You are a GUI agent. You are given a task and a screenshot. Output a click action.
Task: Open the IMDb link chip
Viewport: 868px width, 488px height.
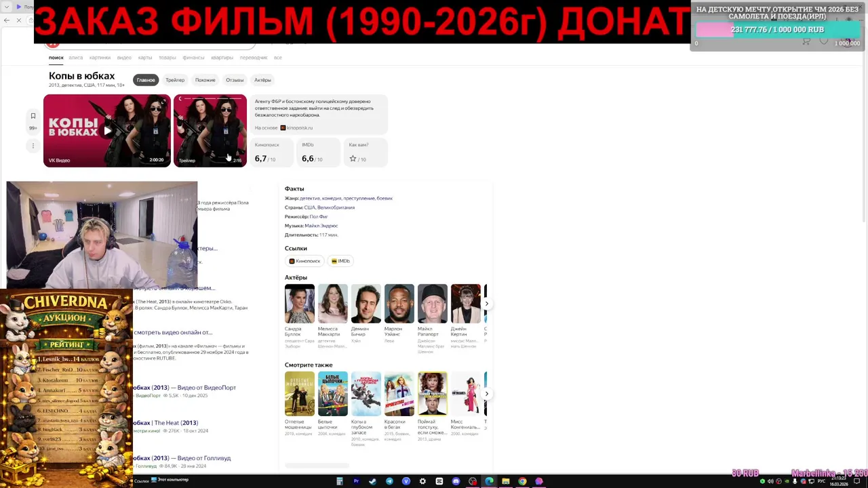pyautogui.click(x=340, y=261)
